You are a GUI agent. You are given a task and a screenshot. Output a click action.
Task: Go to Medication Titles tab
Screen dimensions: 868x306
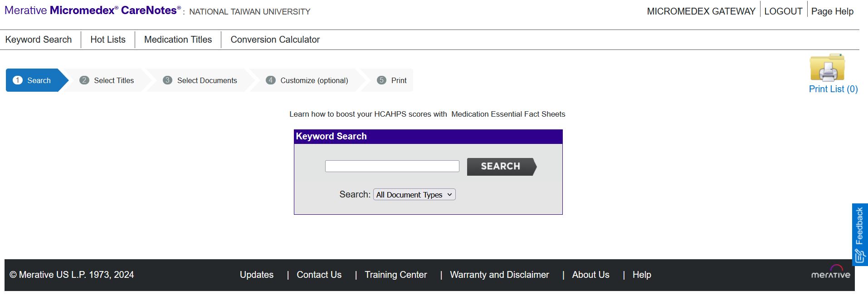pos(178,39)
